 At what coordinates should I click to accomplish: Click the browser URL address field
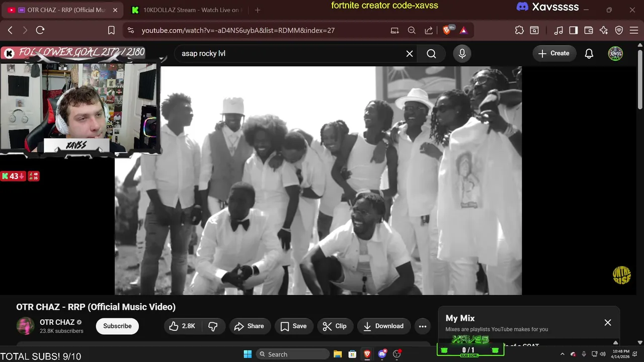[262, 30]
